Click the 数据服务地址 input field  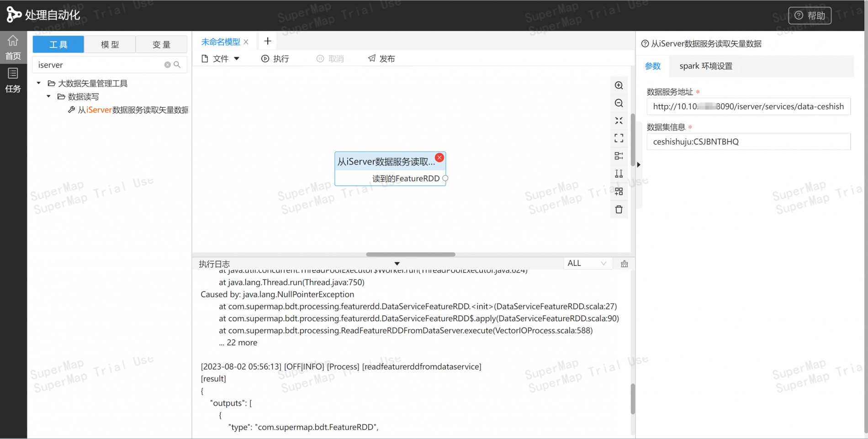pos(749,106)
